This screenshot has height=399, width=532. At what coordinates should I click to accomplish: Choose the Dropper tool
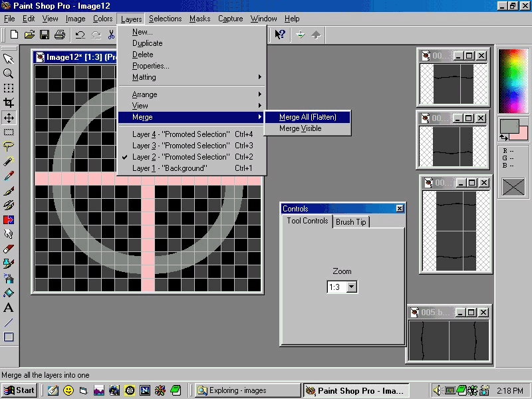pyautogui.click(x=9, y=176)
